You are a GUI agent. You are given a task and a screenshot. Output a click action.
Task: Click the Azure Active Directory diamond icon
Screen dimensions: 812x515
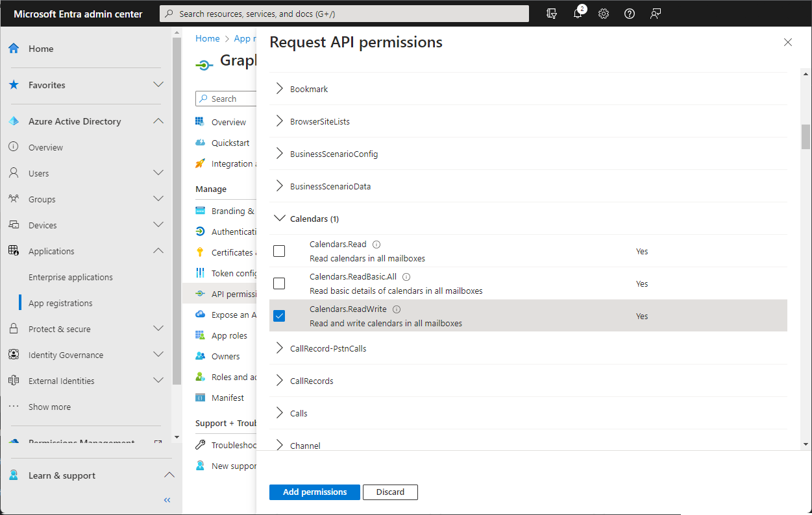point(14,121)
